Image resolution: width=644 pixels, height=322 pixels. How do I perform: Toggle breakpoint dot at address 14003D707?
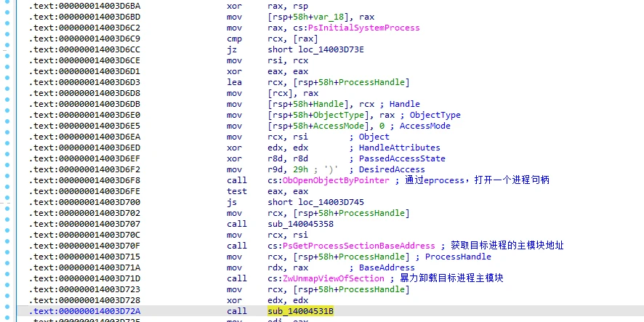(x=7, y=218)
